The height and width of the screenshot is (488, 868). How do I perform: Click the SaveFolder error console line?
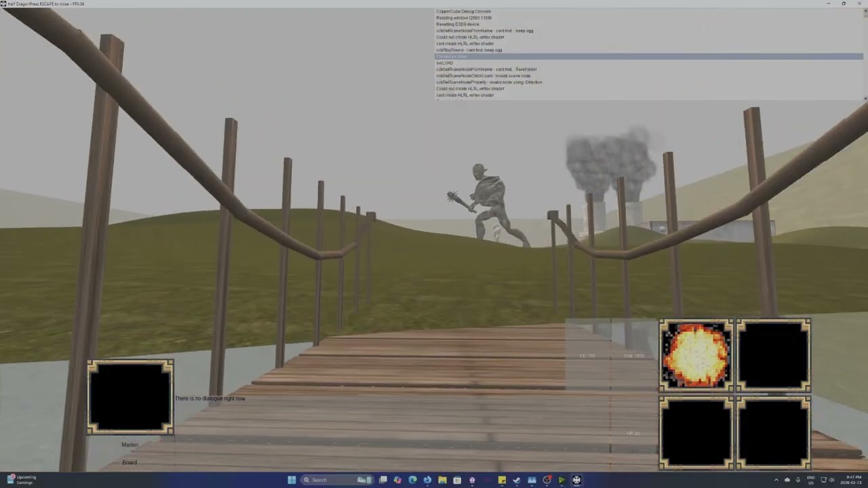[x=486, y=69]
